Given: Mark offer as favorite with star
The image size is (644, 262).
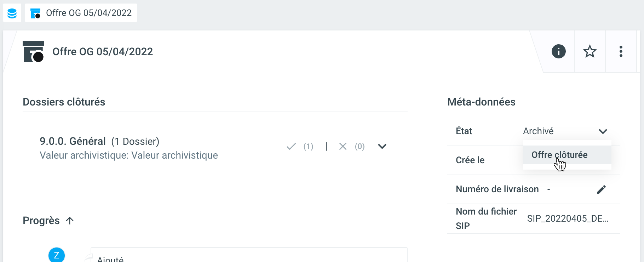Looking at the screenshot, I should (590, 51).
